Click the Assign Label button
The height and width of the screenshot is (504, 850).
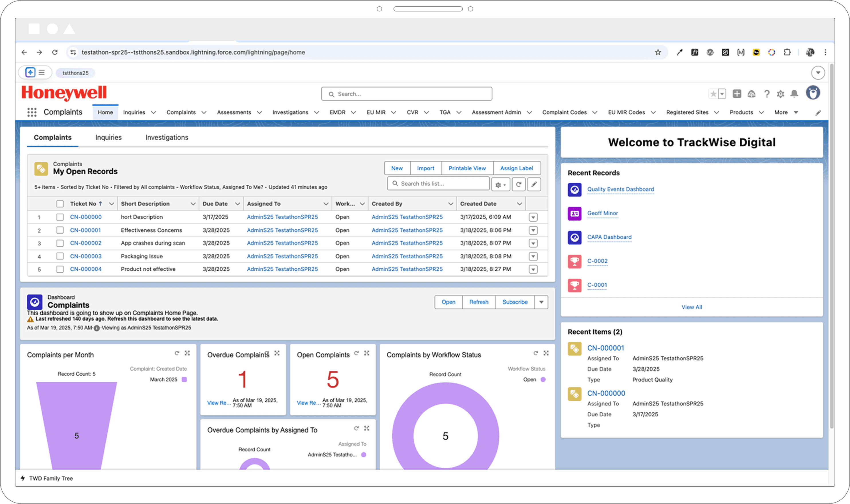(x=517, y=168)
